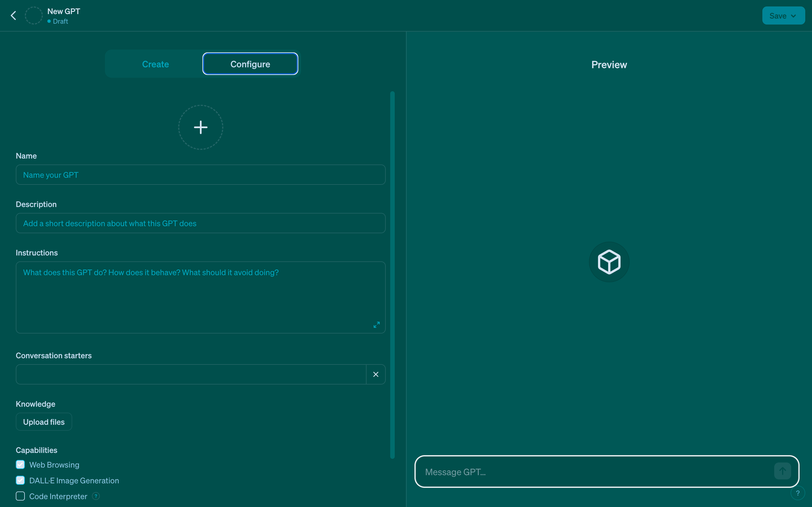This screenshot has height=507, width=812.
Task: Open the Save dropdown menu
Action: coord(783,16)
